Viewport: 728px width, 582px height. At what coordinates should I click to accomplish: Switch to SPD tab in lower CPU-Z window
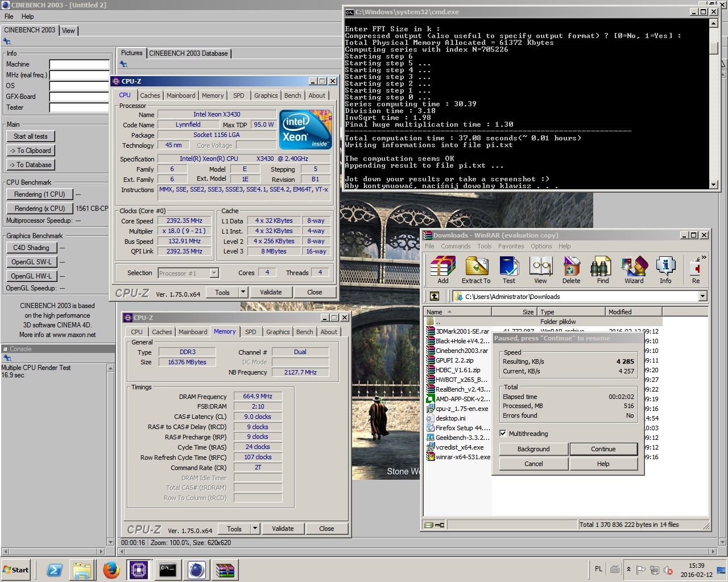[251, 332]
